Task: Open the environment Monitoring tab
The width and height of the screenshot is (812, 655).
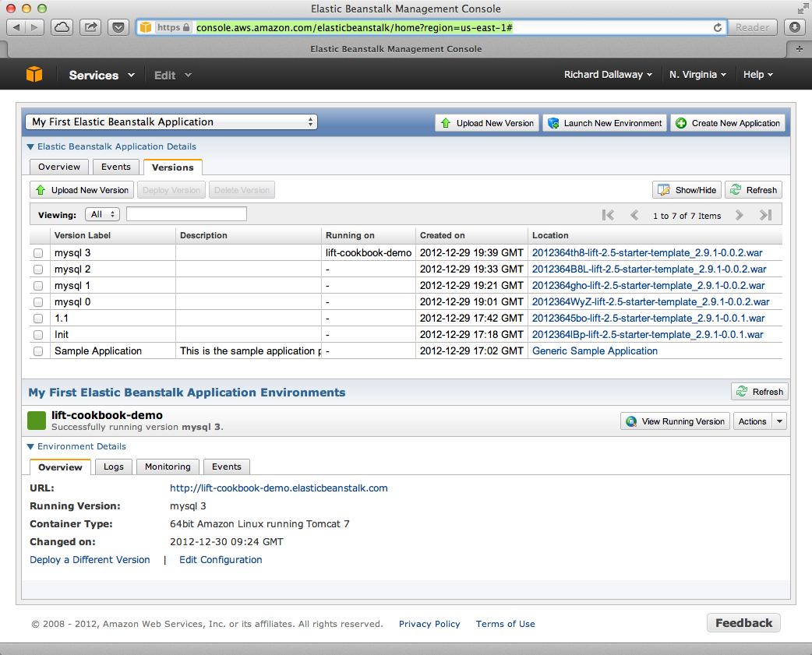Action: tap(168, 467)
